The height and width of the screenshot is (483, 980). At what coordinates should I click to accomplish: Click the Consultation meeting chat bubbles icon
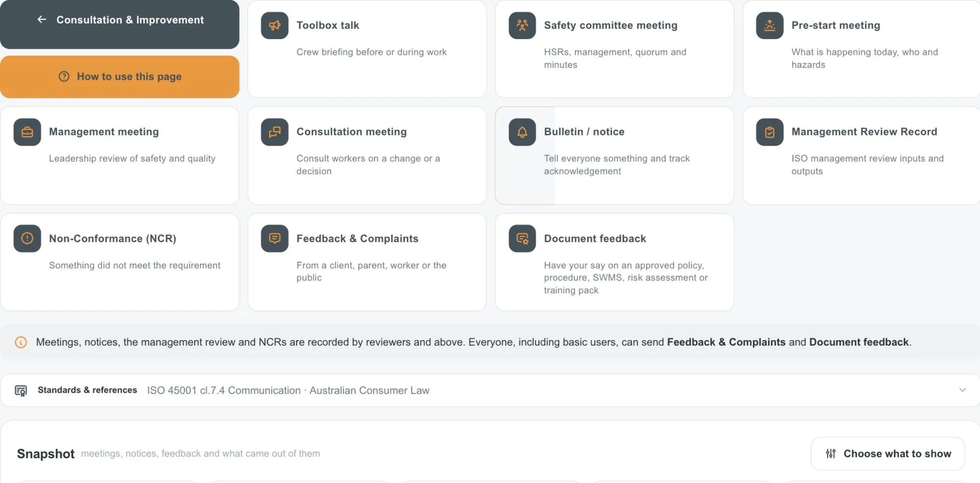[274, 132]
